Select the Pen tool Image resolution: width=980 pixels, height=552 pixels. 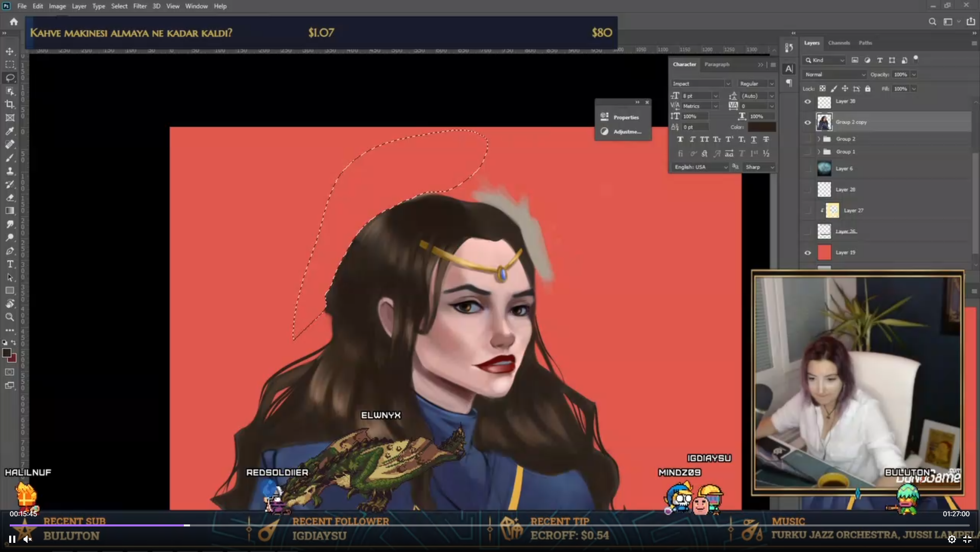(10, 250)
